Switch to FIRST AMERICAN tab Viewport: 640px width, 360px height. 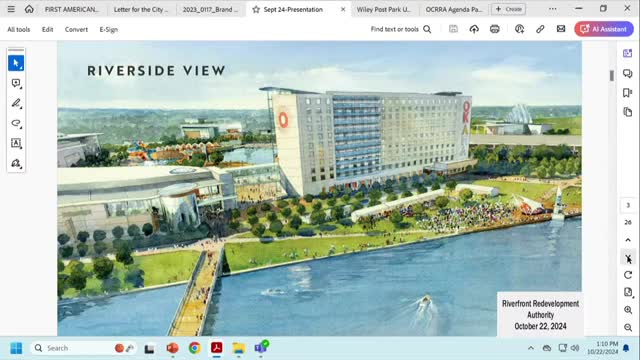[x=72, y=9]
